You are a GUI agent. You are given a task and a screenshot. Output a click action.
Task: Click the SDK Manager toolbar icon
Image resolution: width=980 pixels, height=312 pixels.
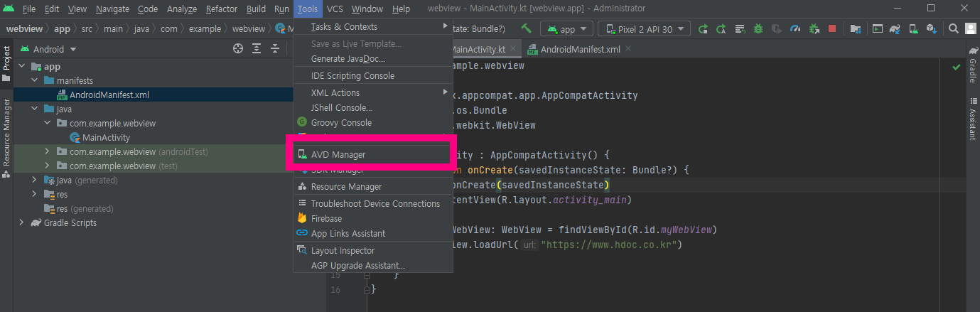[932, 29]
